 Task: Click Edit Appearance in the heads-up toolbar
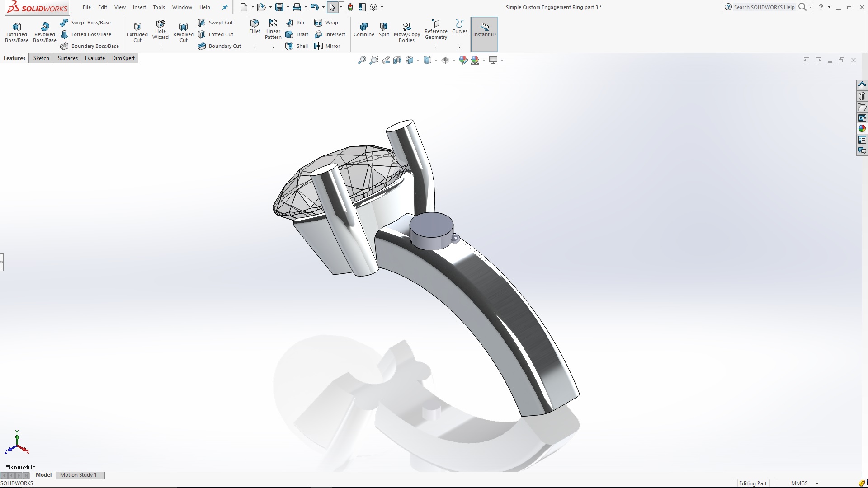463,60
